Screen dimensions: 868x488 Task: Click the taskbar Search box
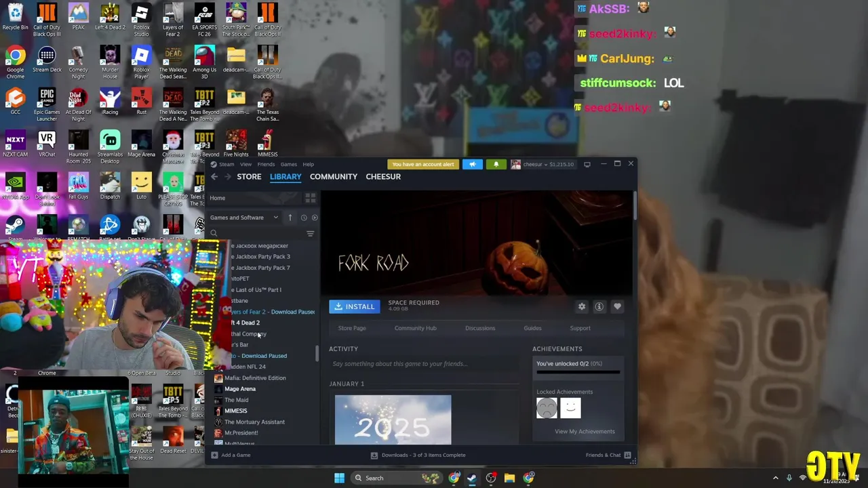click(x=398, y=478)
